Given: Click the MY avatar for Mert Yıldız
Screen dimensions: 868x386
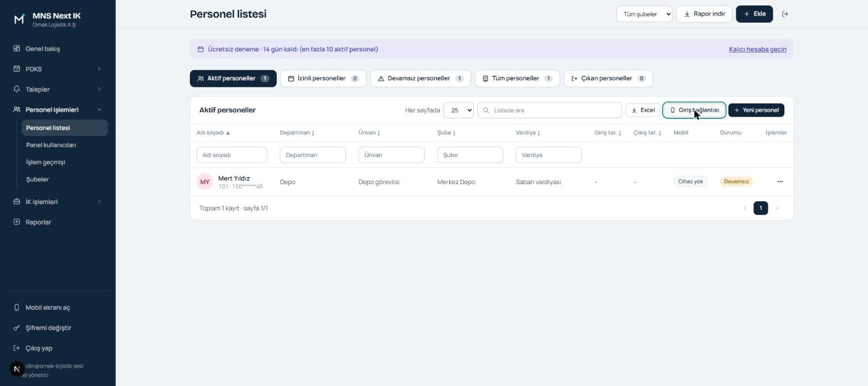Looking at the screenshot, I should point(205,182).
